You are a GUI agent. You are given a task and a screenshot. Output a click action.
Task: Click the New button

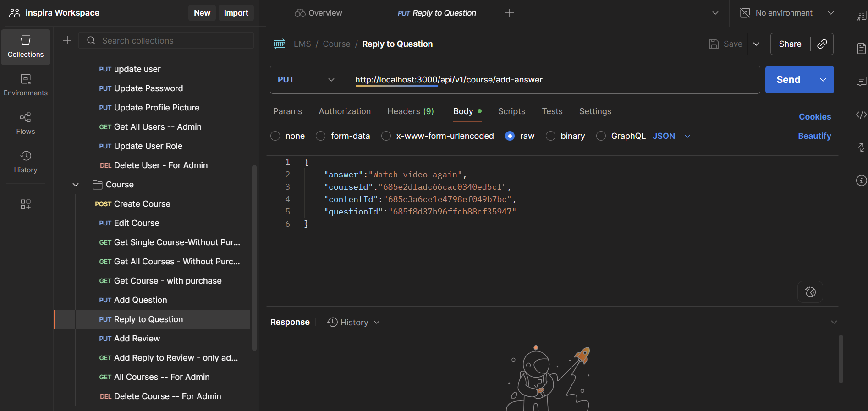(x=202, y=13)
